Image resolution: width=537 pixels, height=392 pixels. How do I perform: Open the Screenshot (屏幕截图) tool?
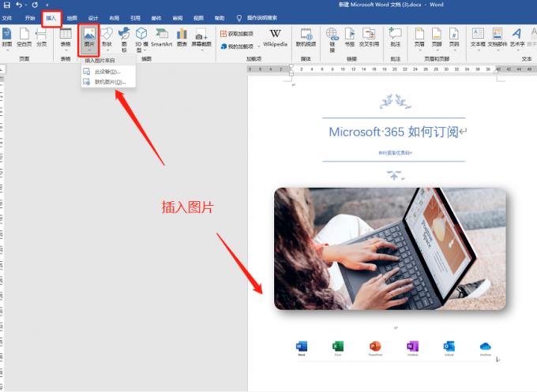click(201, 39)
